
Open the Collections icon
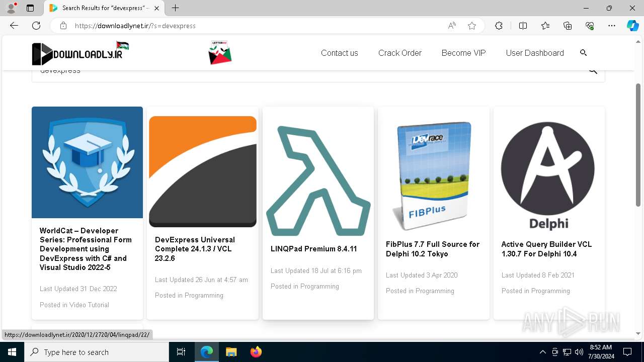568,26
